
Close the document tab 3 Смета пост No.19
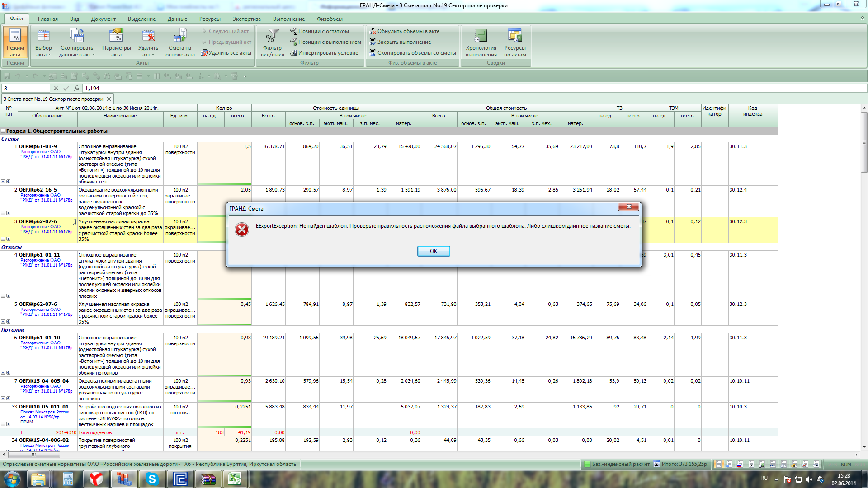click(109, 99)
